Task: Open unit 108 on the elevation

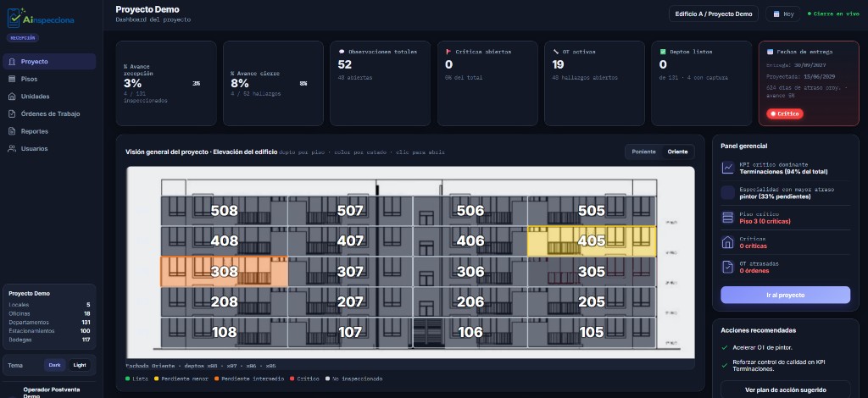Action: 224,332
